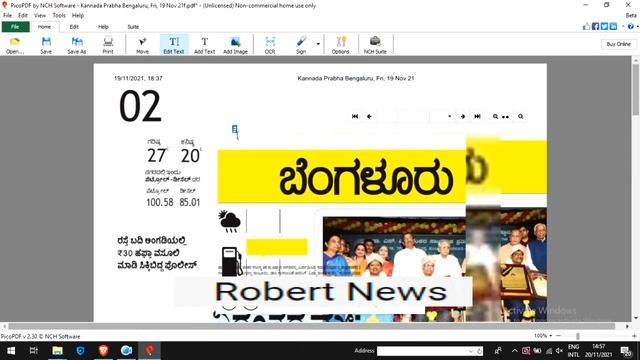Open a PDF with the Open toolbar icon
The width and height of the screenshot is (640, 360).
(x=15, y=45)
